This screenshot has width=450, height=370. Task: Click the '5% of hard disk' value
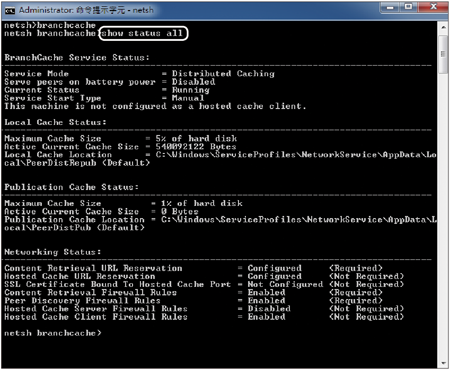(196, 139)
